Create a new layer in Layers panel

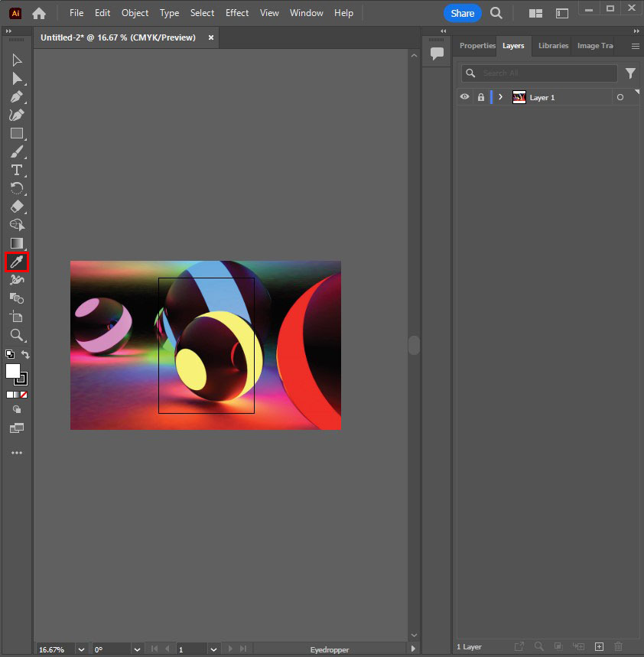click(600, 647)
